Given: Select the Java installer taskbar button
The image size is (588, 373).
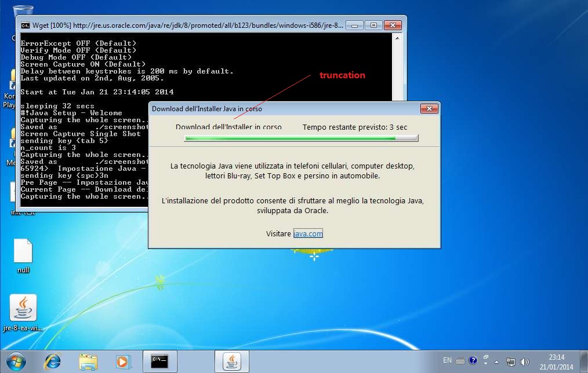Looking at the screenshot, I should 232,361.
